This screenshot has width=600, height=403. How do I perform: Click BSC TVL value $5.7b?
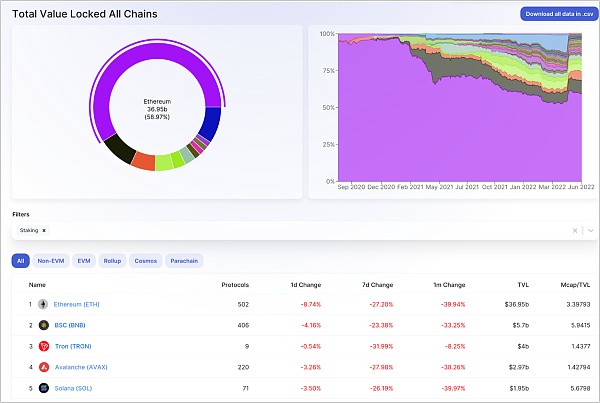(x=521, y=325)
